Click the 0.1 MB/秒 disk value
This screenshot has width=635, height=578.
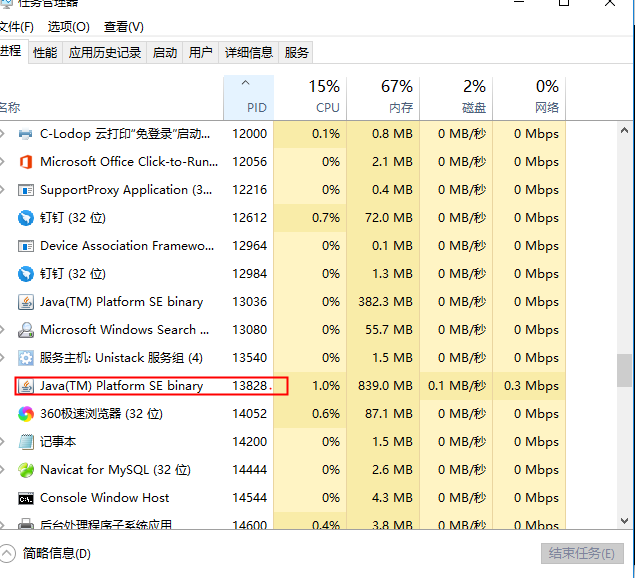[457, 386]
